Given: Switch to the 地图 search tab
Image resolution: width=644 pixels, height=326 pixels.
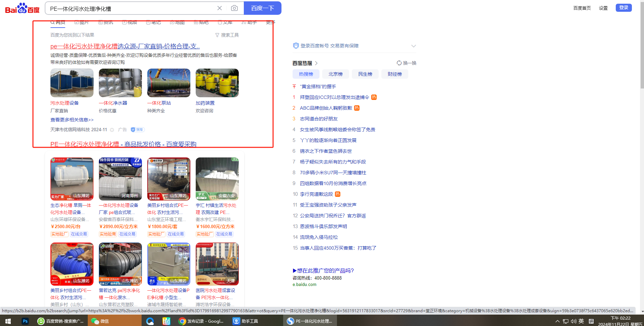Looking at the screenshot, I should click(177, 23).
